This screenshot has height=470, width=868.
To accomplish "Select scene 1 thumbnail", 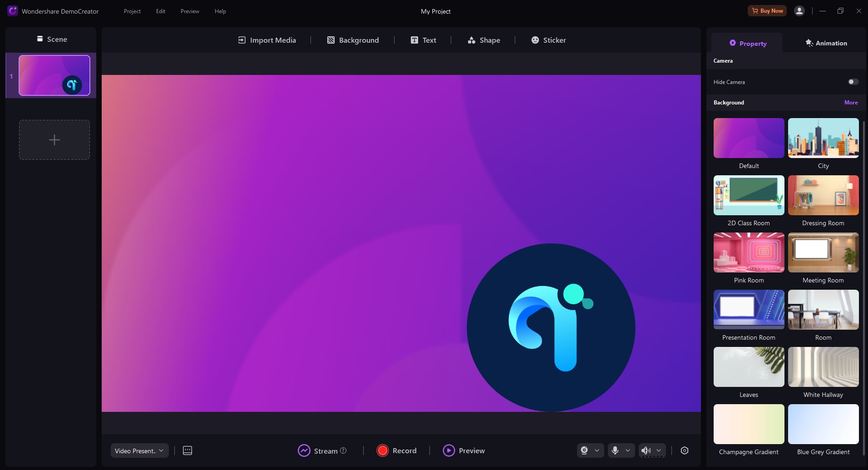I will click(x=54, y=75).
